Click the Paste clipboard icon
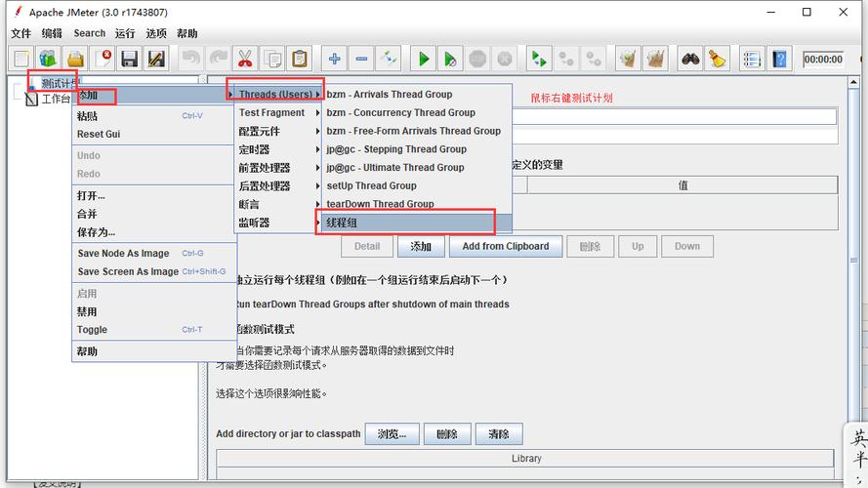Viewport: 868px width, 488px height. pyautogui.click(x=300, y=59)
